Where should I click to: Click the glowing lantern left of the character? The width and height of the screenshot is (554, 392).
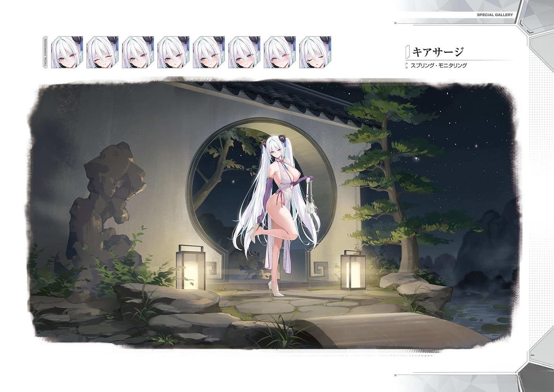tap(191, 268)
